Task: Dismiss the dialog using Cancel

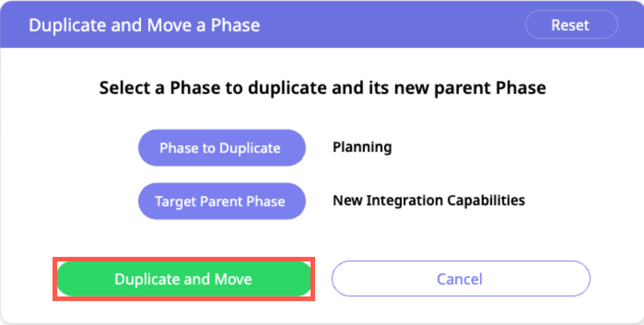Action: coord(460,279)
